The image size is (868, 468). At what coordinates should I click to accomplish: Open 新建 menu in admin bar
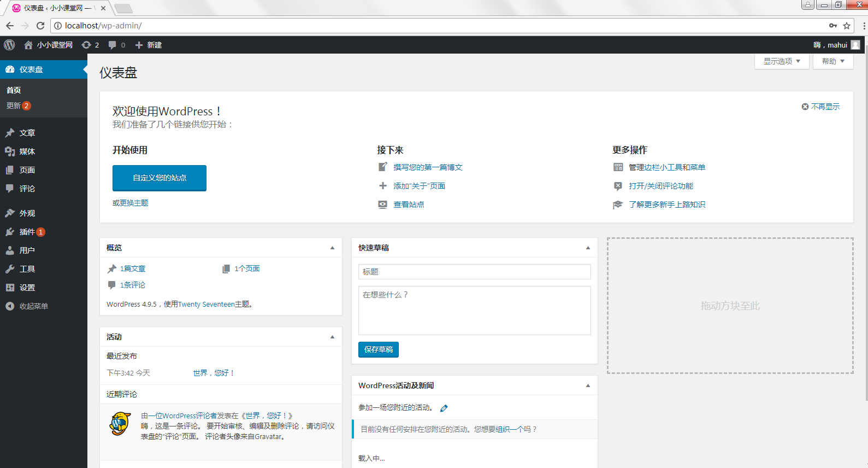coord(149,45)
